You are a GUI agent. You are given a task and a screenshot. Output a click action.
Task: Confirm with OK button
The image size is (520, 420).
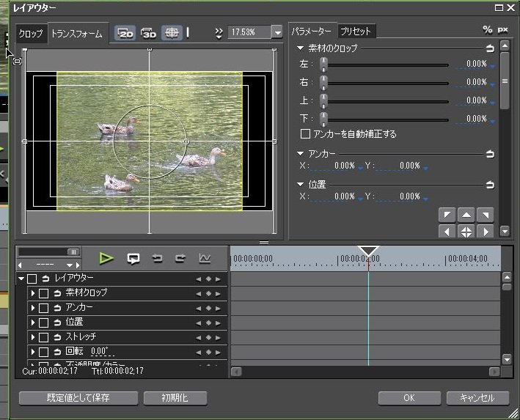tap(409, 398)
